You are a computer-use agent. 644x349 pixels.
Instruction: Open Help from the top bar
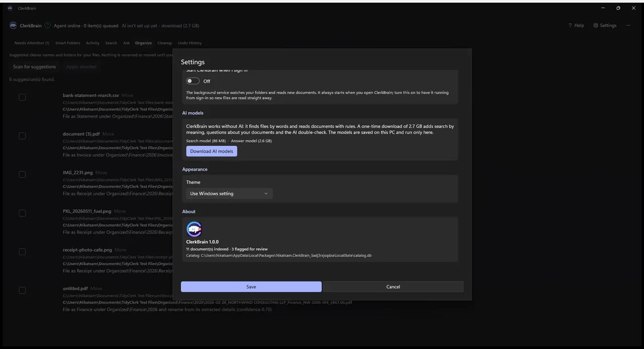[576, 25]
